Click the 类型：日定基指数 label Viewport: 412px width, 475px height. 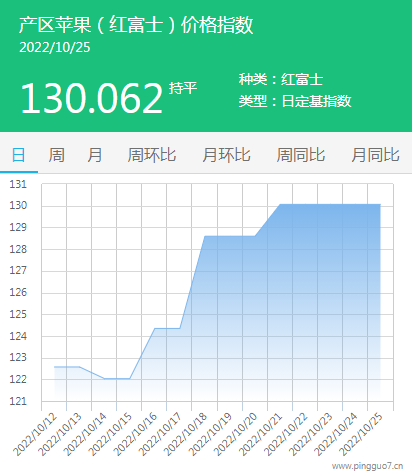coord(295,101)
